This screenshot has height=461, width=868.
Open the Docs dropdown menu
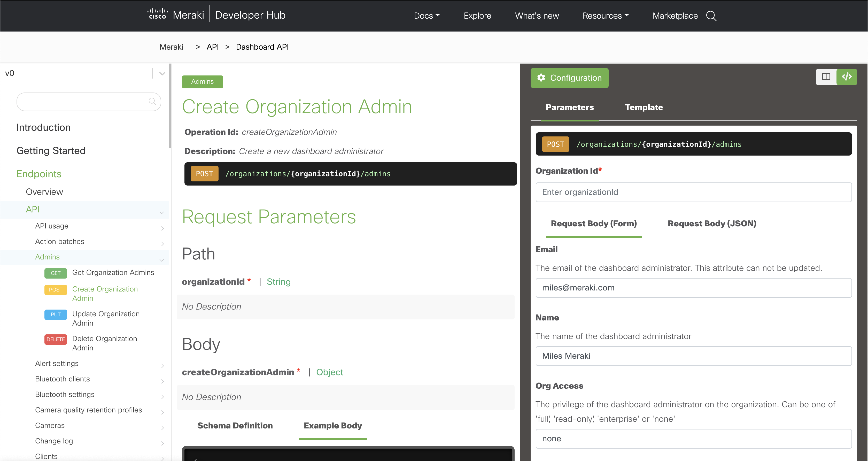click(427, 16)
